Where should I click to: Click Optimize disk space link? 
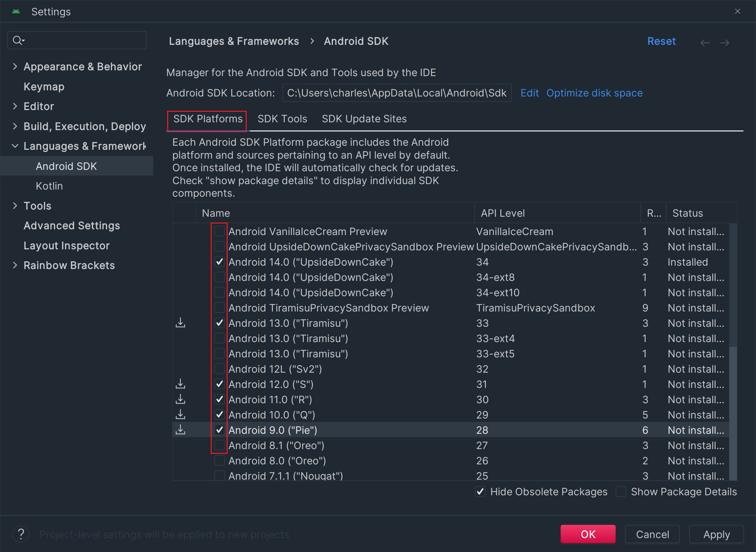pyautogui.click(x=594, y=93)
